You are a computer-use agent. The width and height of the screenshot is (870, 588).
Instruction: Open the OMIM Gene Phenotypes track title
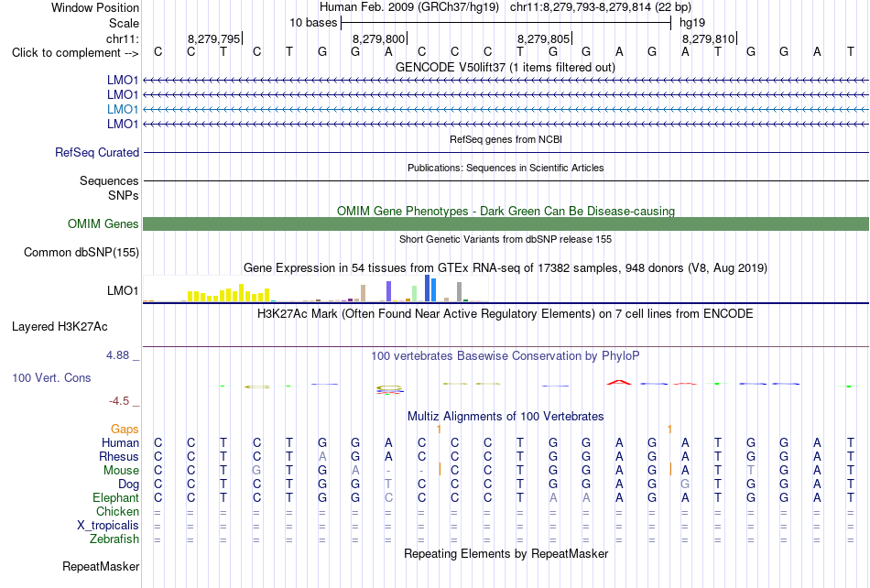point(506,211)
